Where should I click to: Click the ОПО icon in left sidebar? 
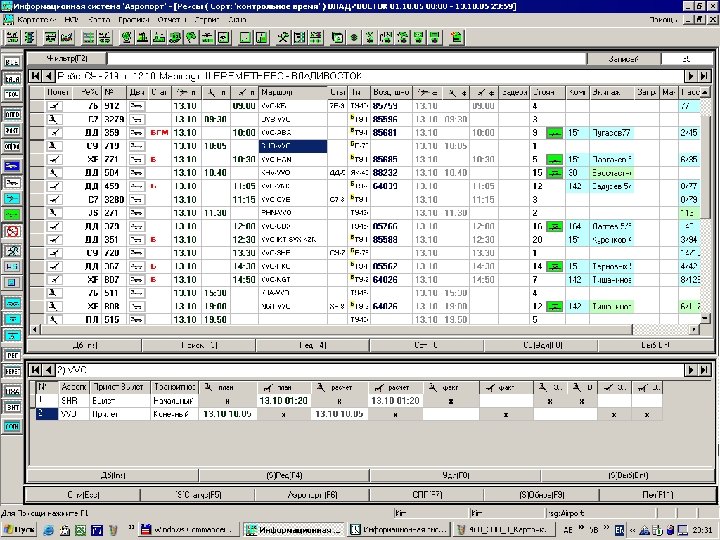pos(12,114)
